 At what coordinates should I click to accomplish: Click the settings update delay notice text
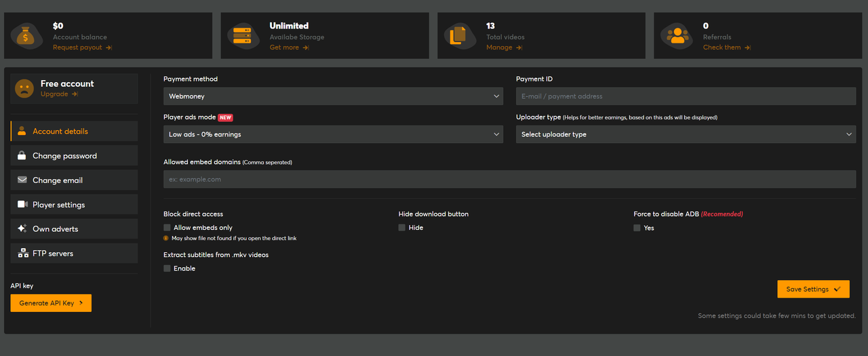point(777,316)
